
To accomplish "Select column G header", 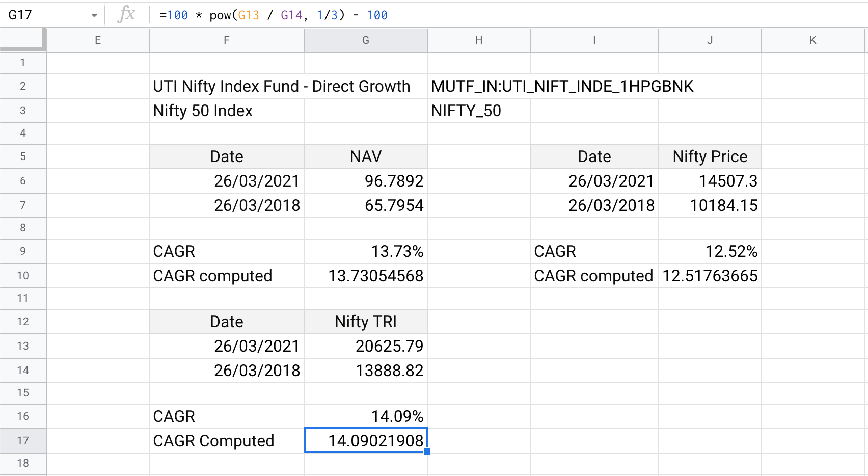I will pyautogui.click(x=366, y=40).
